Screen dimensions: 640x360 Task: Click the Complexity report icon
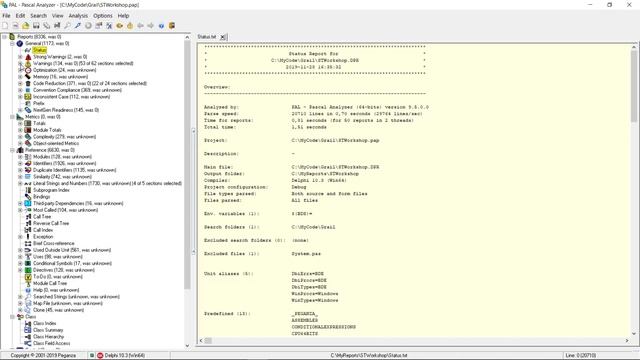coord(28,137)
